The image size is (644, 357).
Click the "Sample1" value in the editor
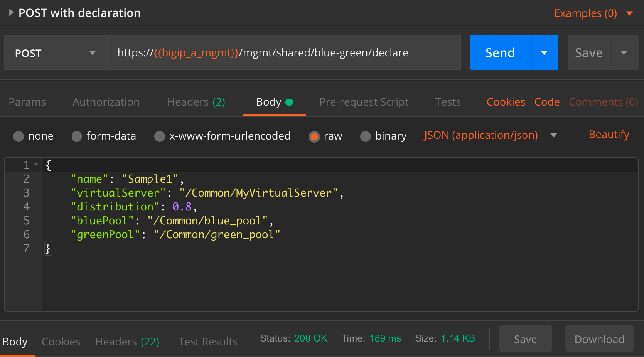tap(150, 179)
